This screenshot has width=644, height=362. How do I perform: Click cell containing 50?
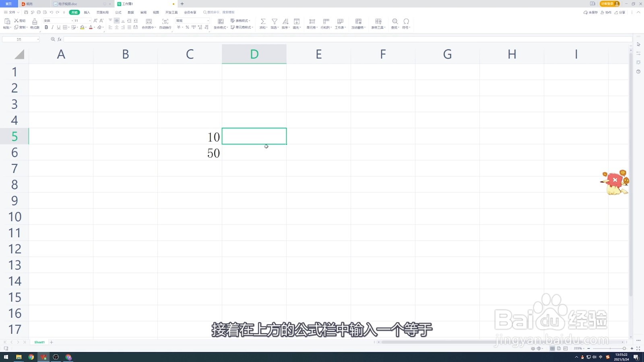[190, 152]
